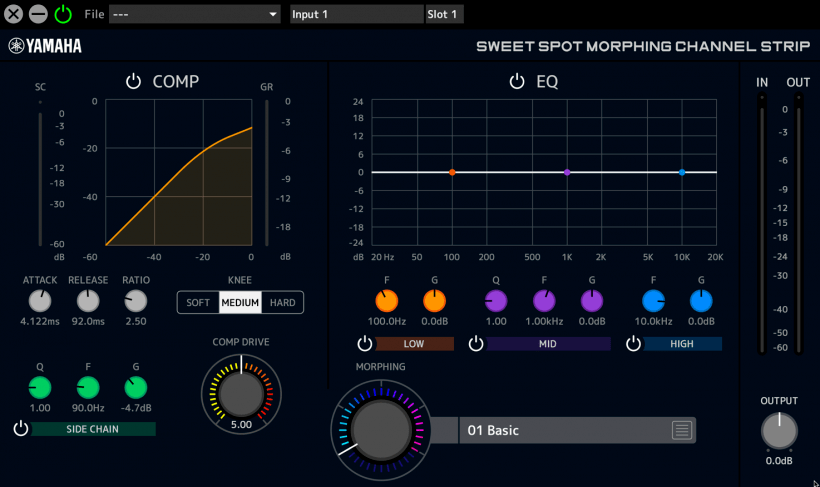The width and height of the screenshot is (820, 487).
Task: Click the ATTACK knob
Action: (x=40, y=301)
